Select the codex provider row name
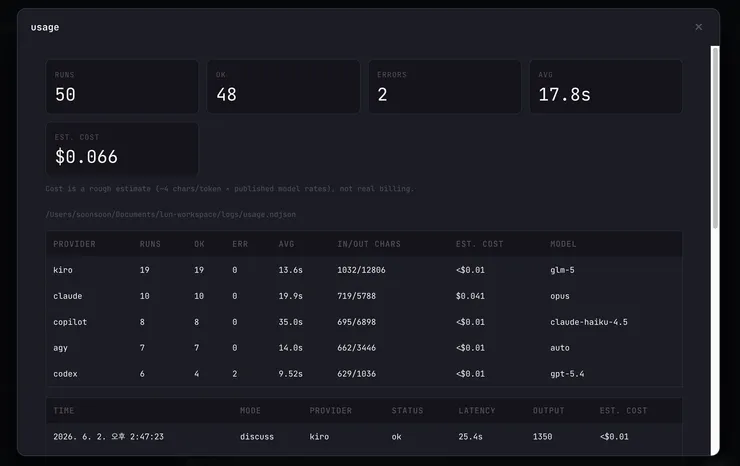Screen dimensions: 740x466 65,374
